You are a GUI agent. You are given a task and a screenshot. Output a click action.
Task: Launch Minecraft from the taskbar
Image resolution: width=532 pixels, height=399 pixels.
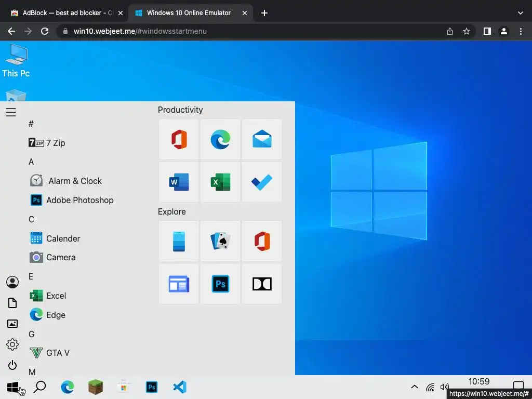pos(96,387)
